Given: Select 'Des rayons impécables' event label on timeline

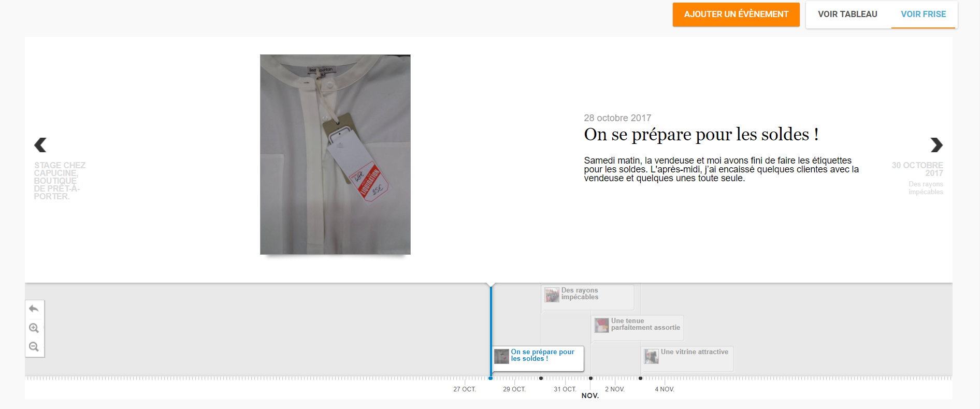Looking at the screenshot, I should [580, 294].
